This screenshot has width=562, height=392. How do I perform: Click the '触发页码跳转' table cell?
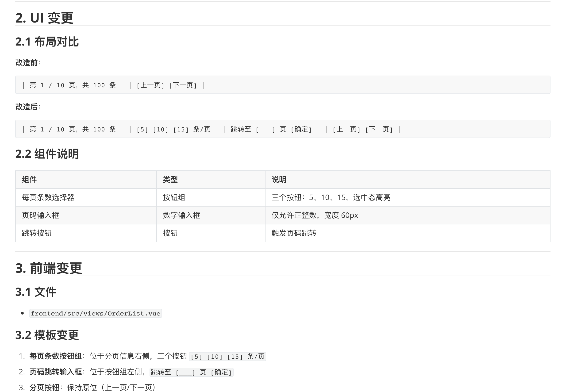click(x=294, y=233)
